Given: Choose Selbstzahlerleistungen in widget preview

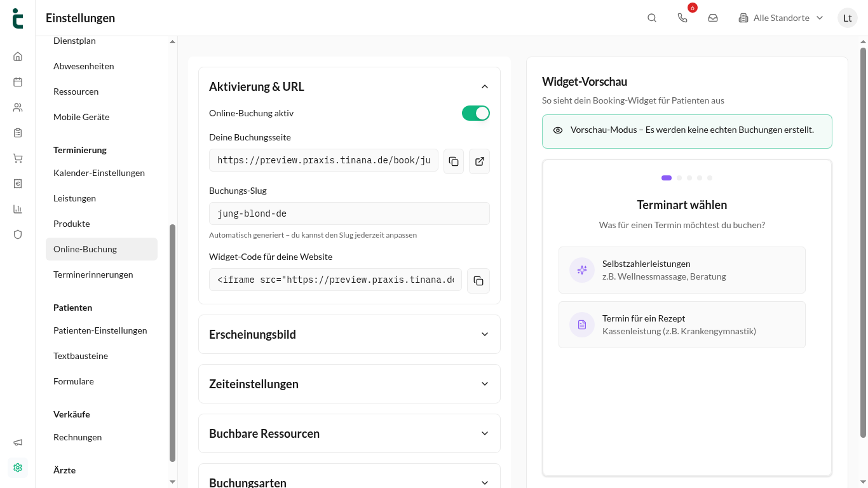Looking at the screenshot, I should point(682,270).
